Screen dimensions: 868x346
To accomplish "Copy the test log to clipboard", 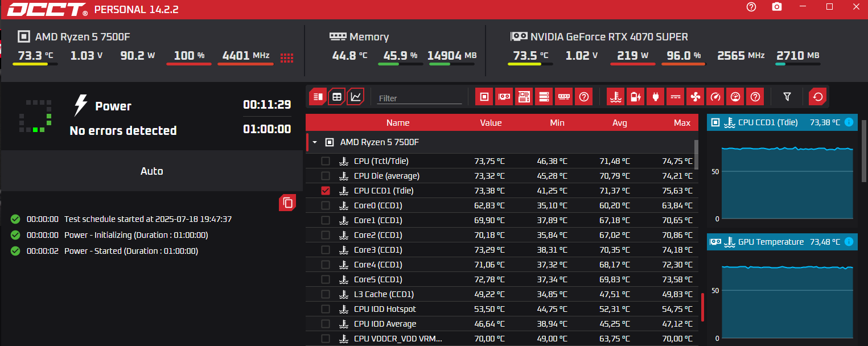I will (x=287, y=203).
